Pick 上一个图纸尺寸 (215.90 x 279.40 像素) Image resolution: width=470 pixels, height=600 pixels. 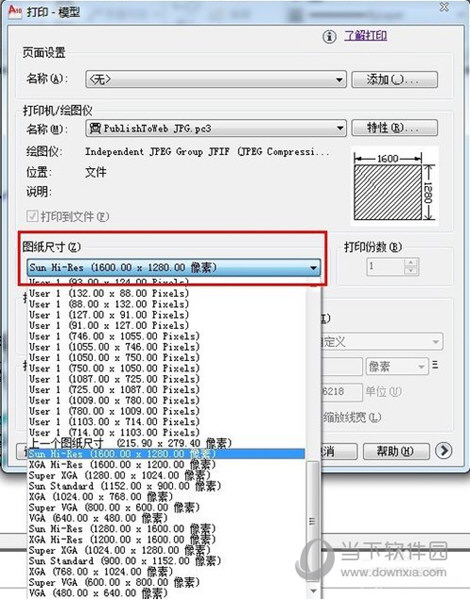click(167, 443)
